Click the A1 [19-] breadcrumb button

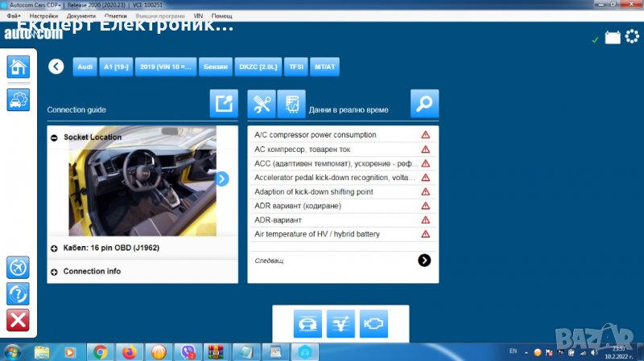pyautogui.click(x=116, y=67)
